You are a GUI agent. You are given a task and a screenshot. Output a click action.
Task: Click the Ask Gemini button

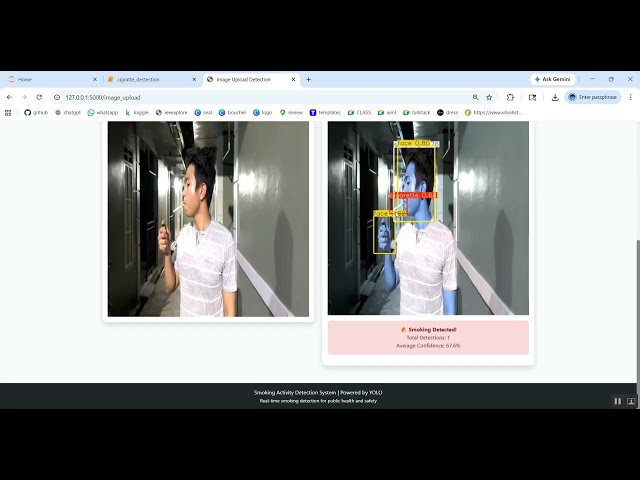(x=553, y=79)
